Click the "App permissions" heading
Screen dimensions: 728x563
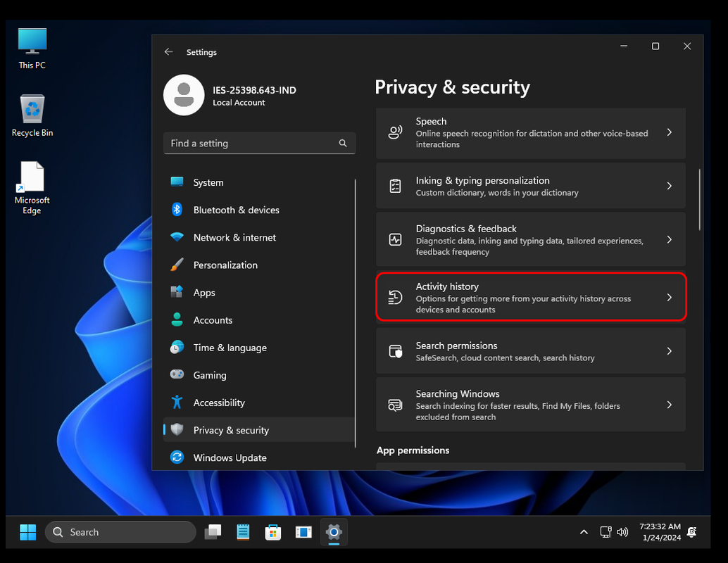[413, 450]
